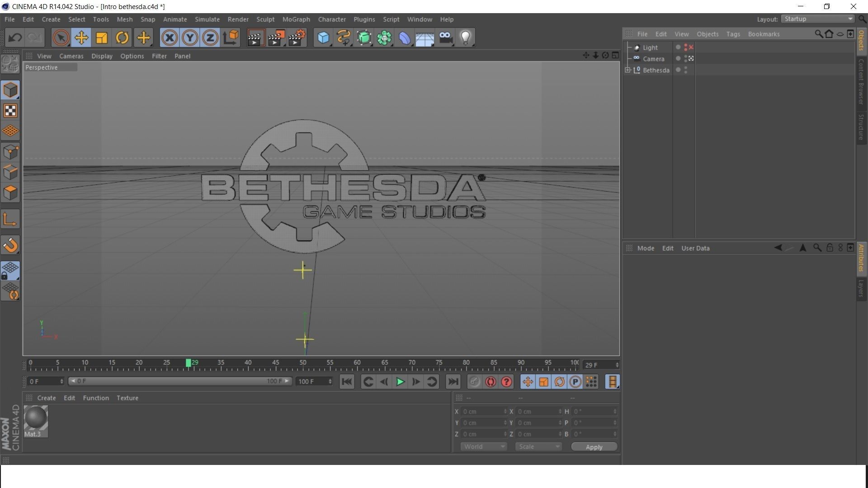
Task: Record active objects keyframe button
Action: 474,382
